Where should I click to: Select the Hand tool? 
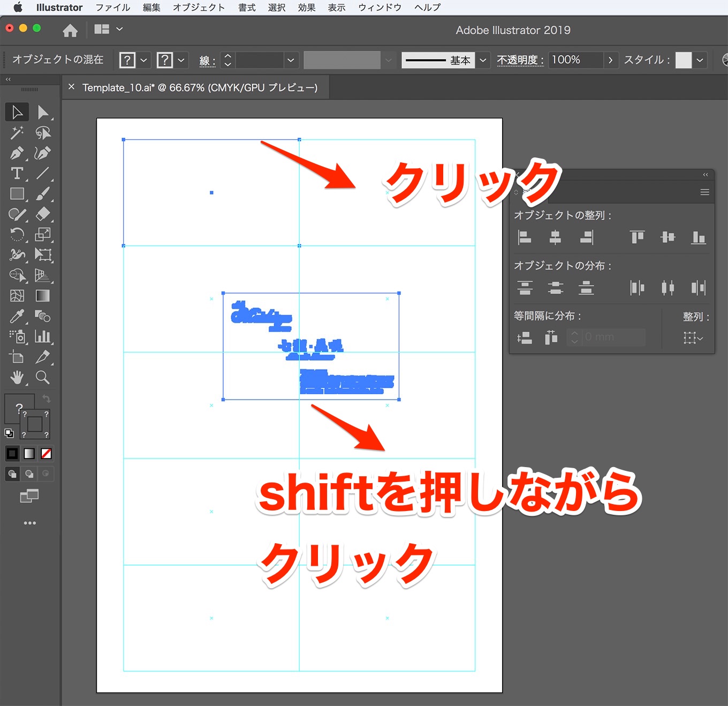point(17,377)
